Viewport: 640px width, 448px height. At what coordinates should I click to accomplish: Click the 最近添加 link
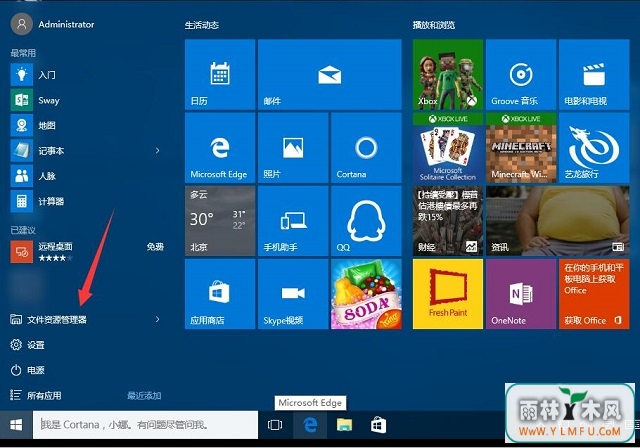coord(144,395)
